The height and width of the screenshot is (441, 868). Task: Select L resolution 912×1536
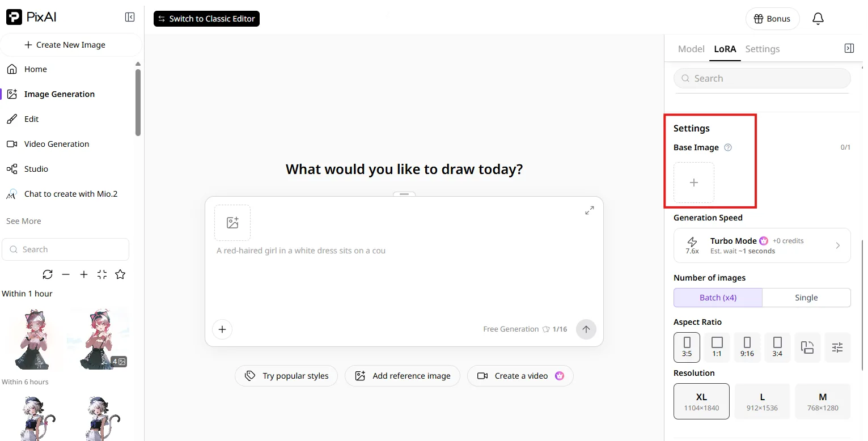click(x=762, y=401)
